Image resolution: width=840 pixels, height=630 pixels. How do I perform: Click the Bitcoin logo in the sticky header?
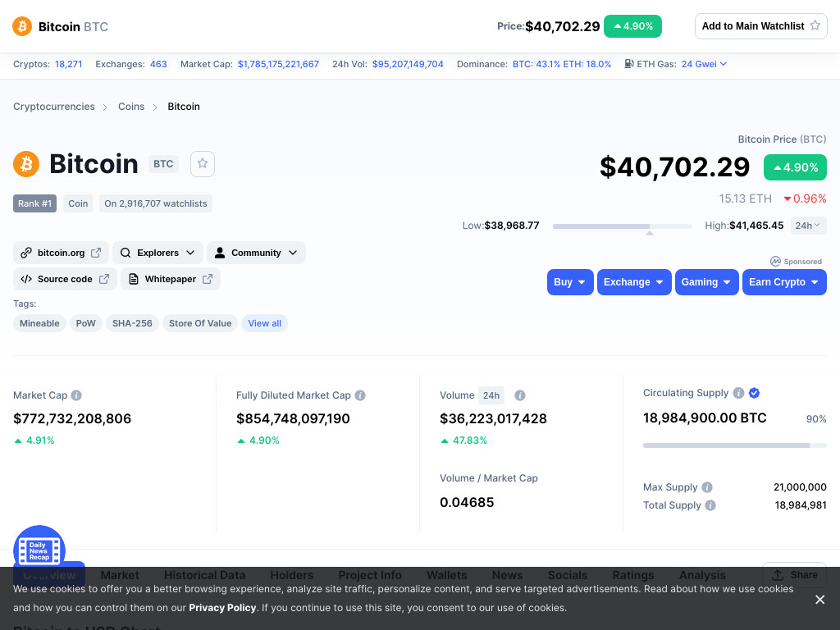[22, 26]
